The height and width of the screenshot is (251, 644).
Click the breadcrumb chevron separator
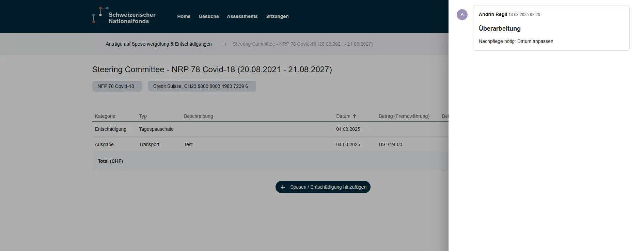click(x=225, y=44)
